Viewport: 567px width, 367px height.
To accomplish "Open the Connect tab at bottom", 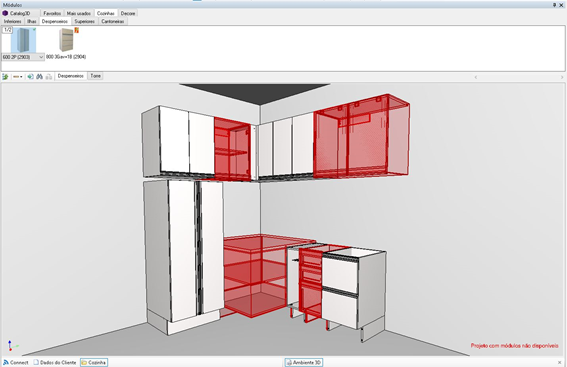I will click(16, 362).
